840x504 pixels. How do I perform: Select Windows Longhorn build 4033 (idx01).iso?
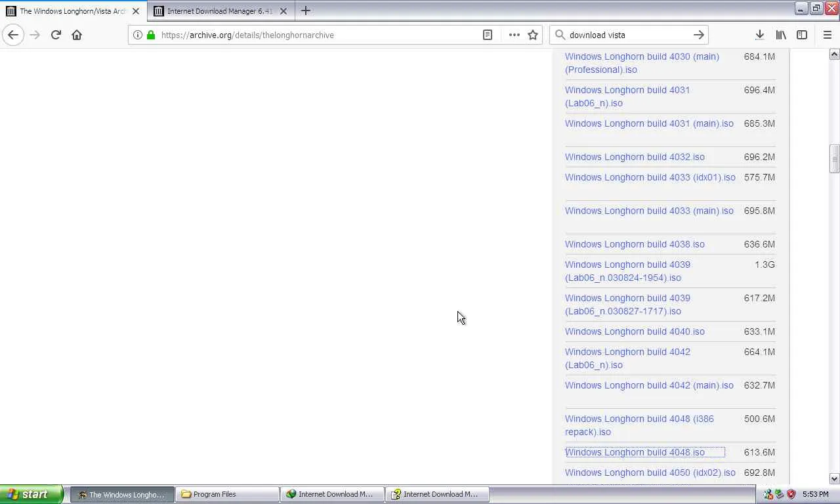pyautogui.click(x=650, y=177)
